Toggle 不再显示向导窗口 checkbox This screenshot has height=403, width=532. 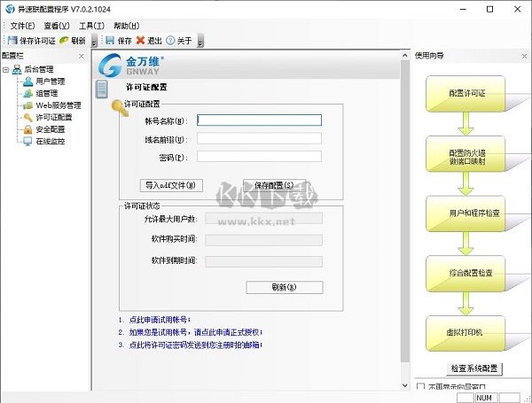tap(420, 386)
